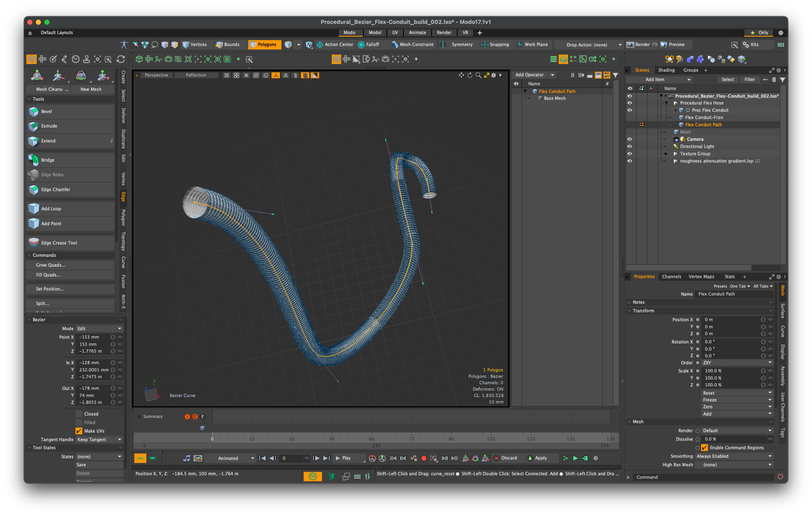
Task: Click the Render F9 button
Action: pos(642,45)
